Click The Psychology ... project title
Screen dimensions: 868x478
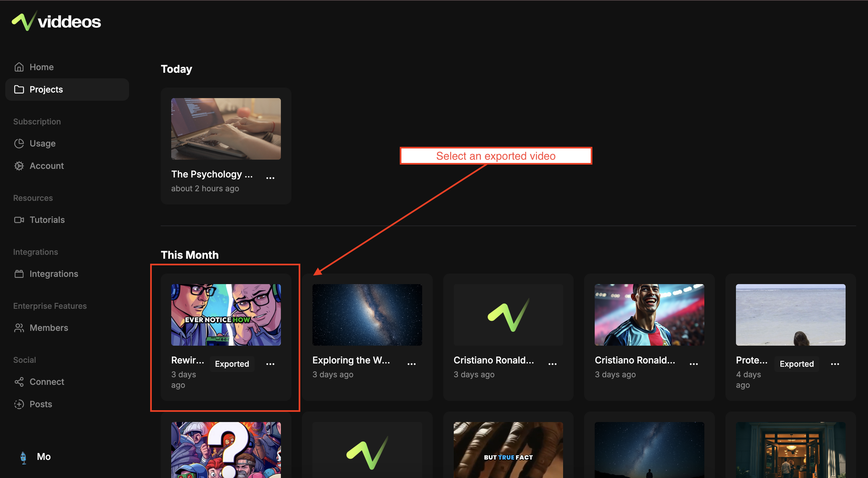coord(212,174)
